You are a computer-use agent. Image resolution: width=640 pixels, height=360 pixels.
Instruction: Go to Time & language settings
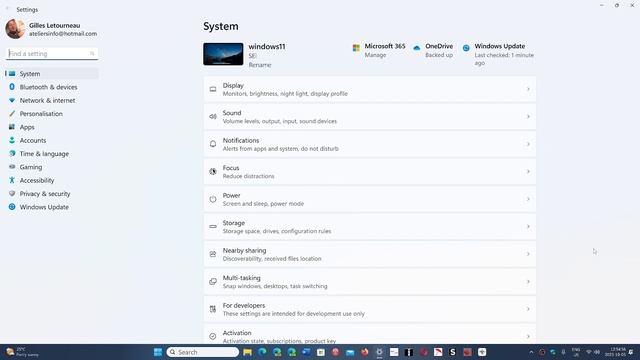click(52, 153)
